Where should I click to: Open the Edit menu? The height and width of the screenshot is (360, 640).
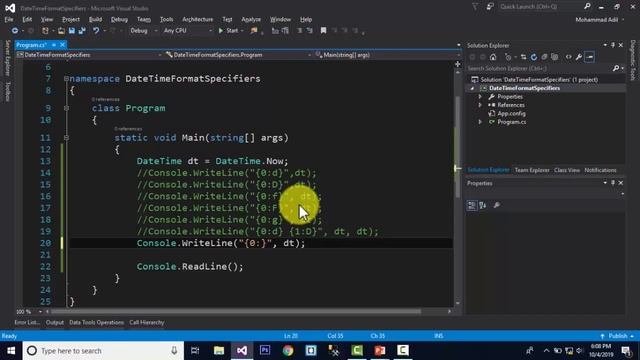pos(27,19)
